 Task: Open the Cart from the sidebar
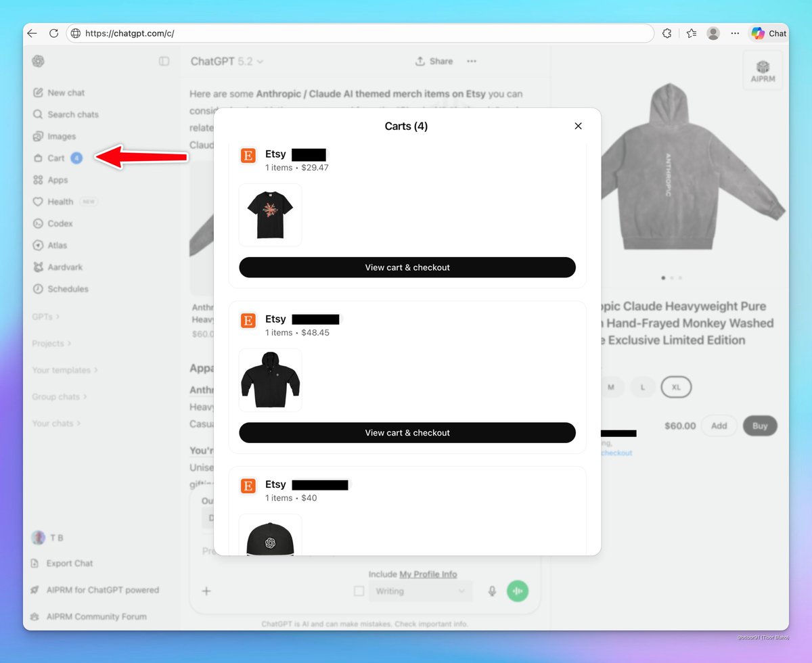point(55,158)
